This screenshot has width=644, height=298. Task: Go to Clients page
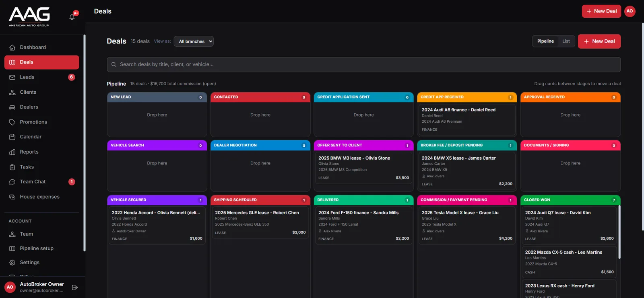[42, 92]
